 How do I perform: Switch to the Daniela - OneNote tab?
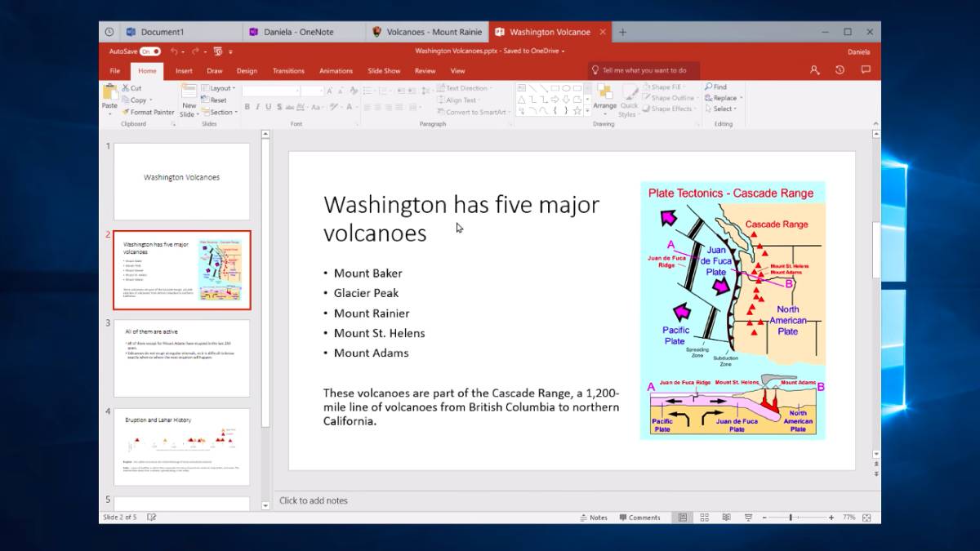pos(304,32)
